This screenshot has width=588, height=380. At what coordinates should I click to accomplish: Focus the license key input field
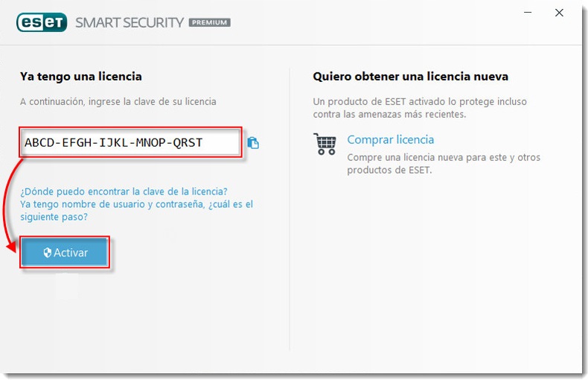[x=130, y=142]
